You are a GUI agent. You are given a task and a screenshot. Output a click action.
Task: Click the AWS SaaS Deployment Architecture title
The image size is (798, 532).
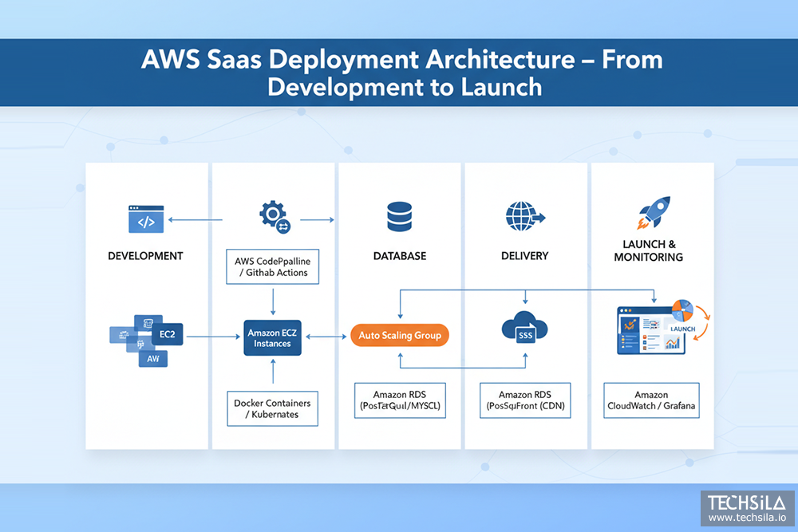[x=401, y=73]
